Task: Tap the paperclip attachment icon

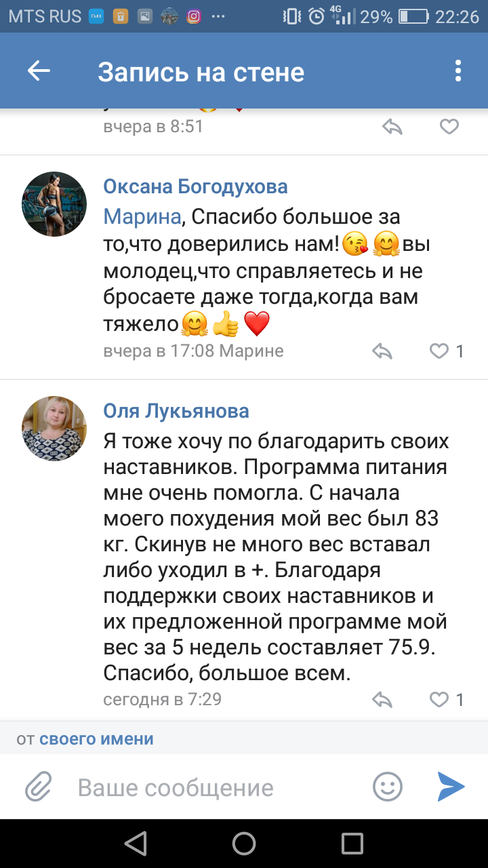Action: coord(39,787)
